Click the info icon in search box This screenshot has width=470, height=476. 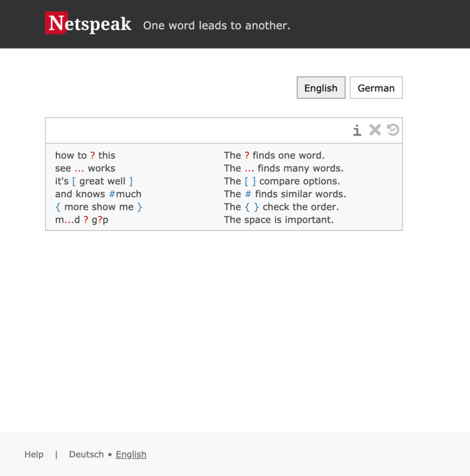pyautogui.click(x=357, y=130)
